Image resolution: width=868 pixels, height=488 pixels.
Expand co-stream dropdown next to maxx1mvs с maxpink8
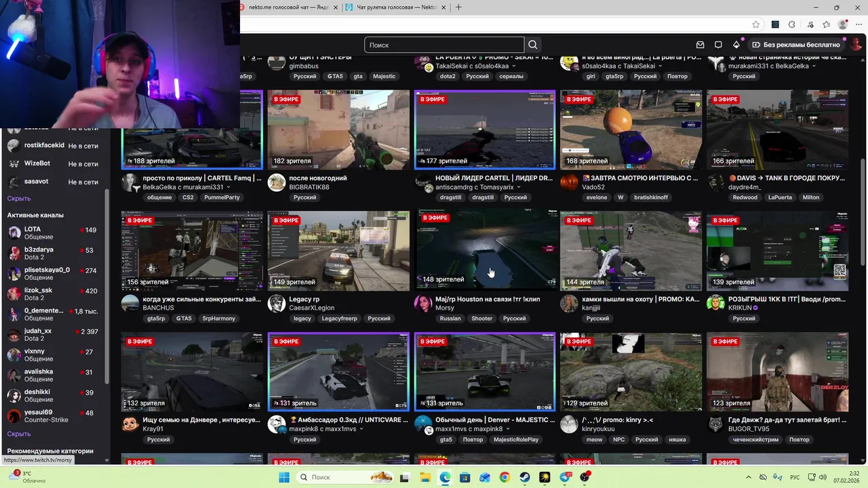pos(508,429)
